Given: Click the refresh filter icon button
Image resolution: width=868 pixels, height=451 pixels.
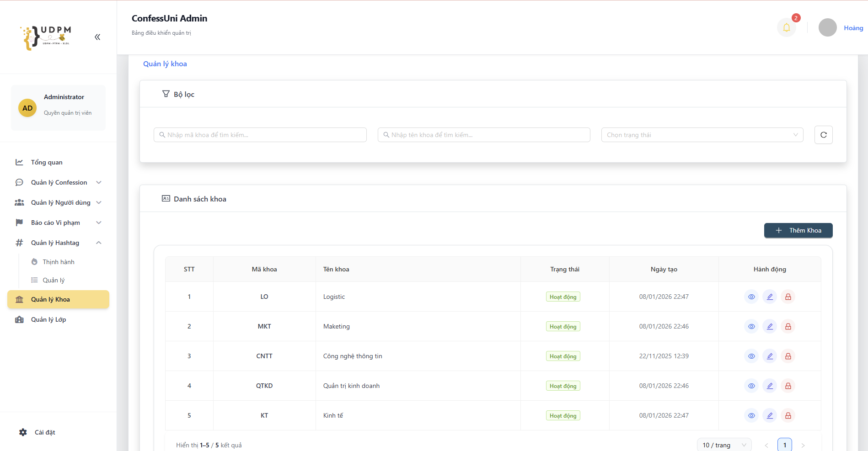Looking at the screenshot, I should (823, 135).
